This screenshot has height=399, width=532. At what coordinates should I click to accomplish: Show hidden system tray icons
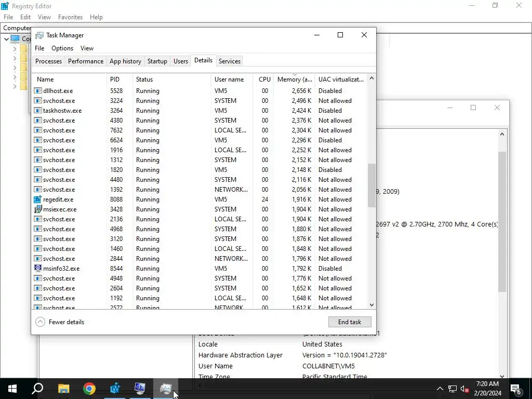coord(440,389)
